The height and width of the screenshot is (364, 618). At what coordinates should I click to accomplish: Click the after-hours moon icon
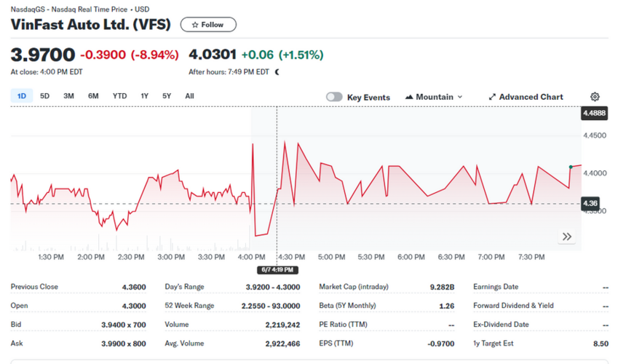(x=277, y=72)
